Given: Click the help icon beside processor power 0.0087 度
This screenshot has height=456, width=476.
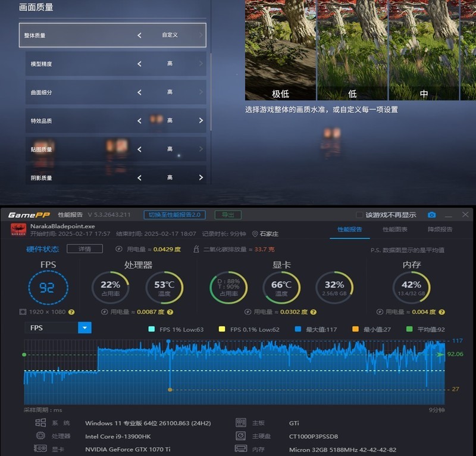Looking at the screenshot, I should point(170,312).
